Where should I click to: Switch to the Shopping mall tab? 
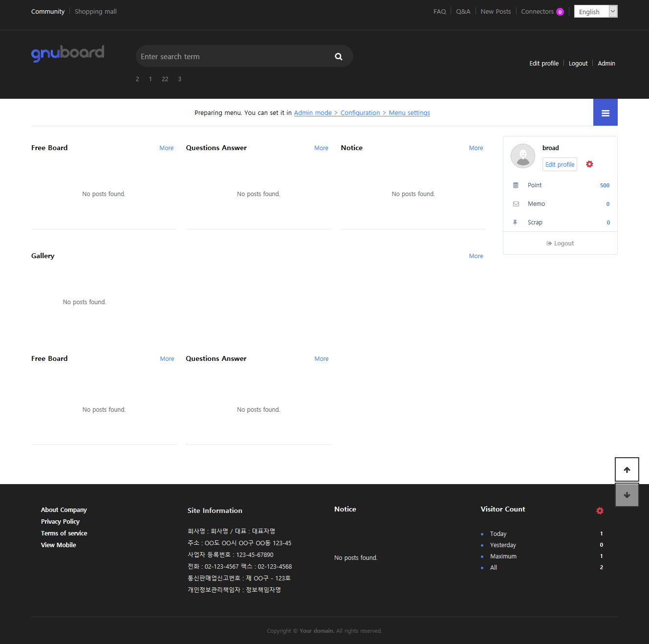95,12
